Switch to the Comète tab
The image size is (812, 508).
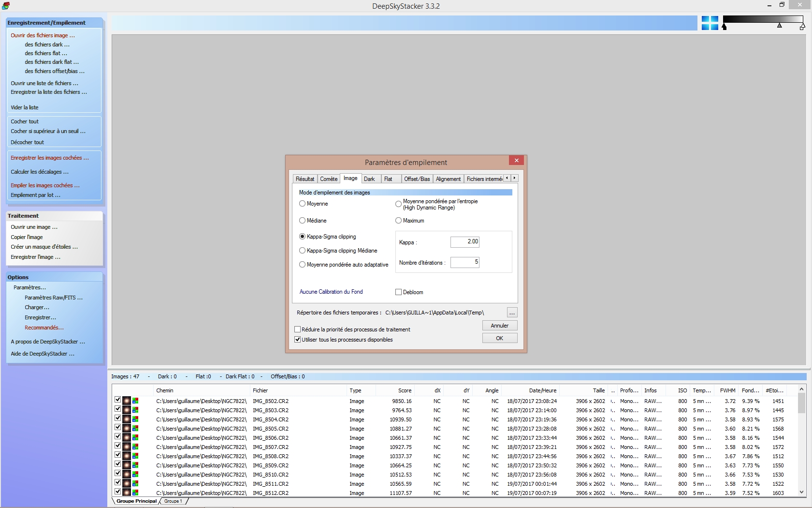click(329, 179)
